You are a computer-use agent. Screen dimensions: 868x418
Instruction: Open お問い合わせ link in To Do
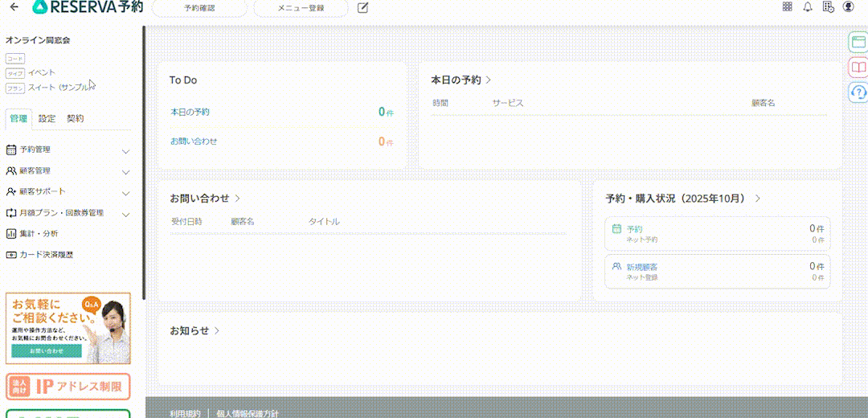(x=194, y=141)
